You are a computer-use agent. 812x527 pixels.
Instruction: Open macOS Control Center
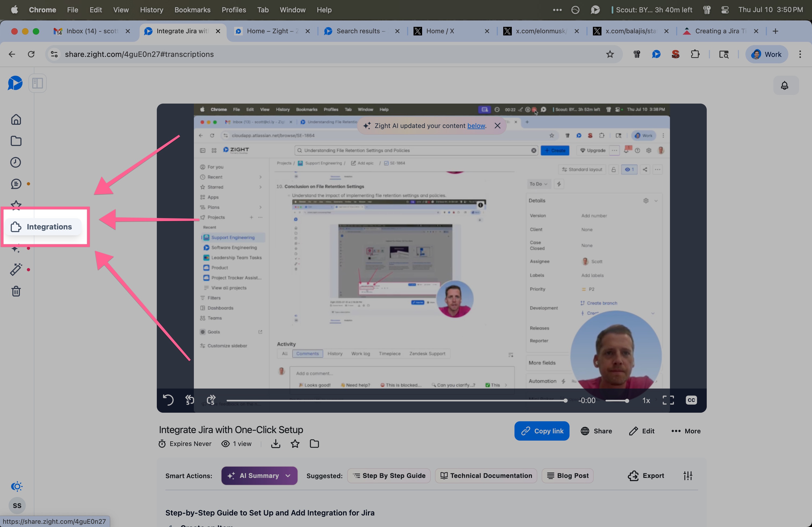click(725, 10)
